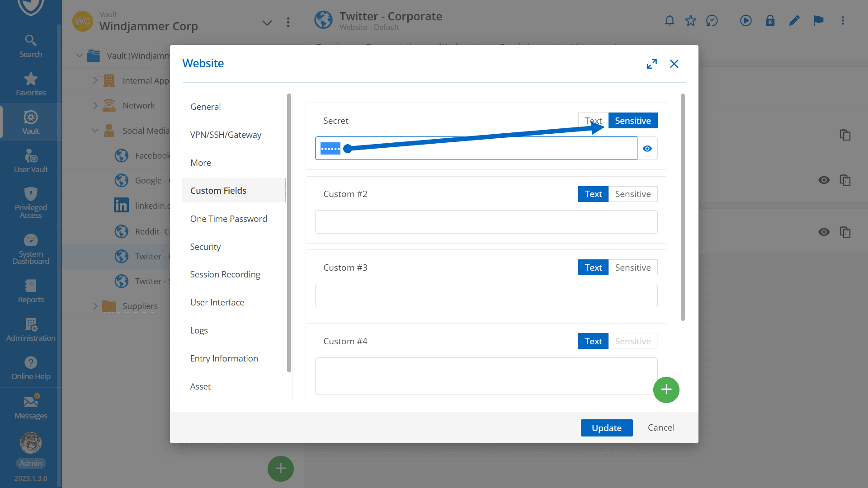Mark entry as favorite with star icon
Screen dimensions: 868x488
click(690, 21)
